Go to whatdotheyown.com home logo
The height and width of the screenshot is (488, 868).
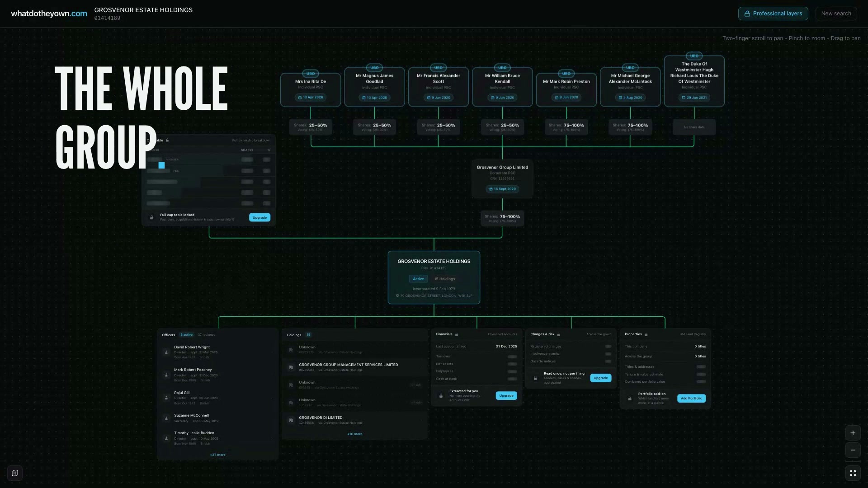coord(49,14)
